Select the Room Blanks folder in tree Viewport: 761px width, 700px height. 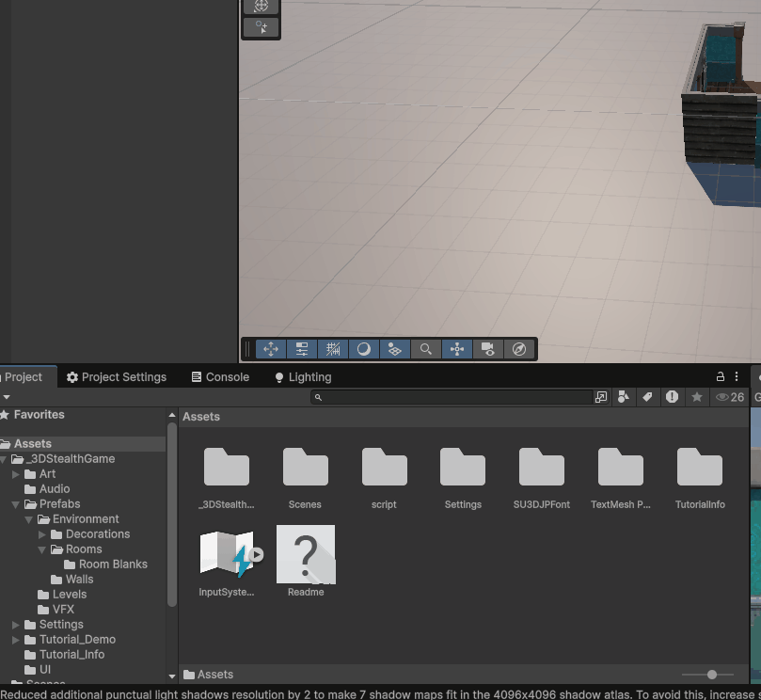[112, 565]
